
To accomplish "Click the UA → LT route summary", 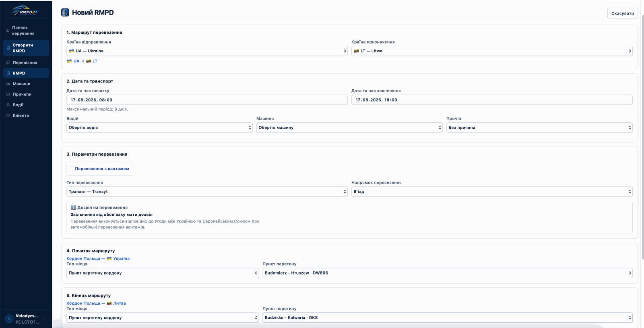I will (82, 61).
